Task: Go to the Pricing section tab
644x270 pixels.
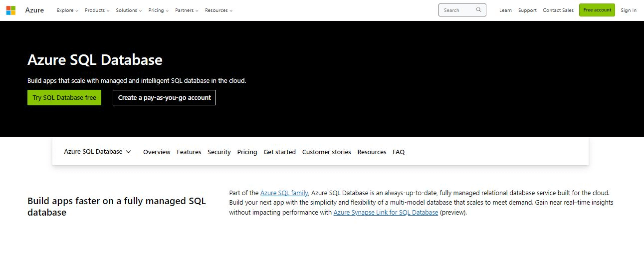Action: (247, 152)
